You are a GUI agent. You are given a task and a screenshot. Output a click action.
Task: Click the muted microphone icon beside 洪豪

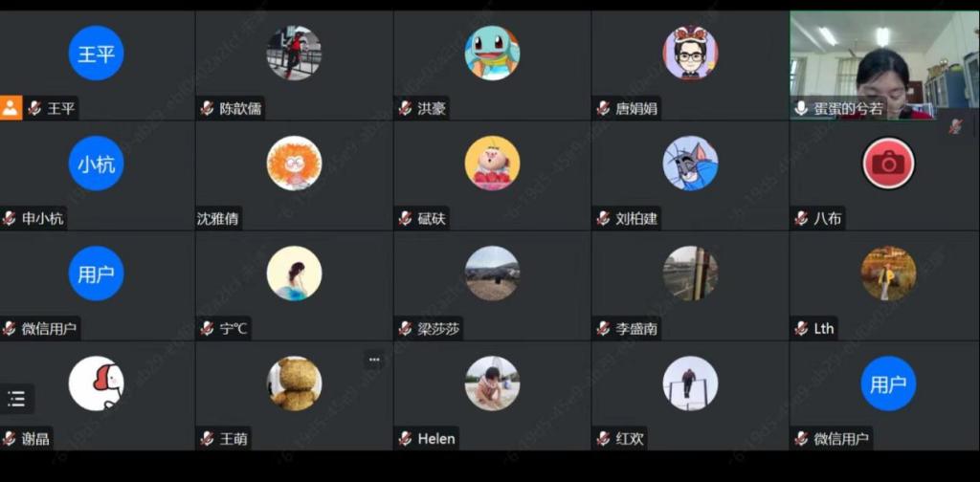[405, 109]
